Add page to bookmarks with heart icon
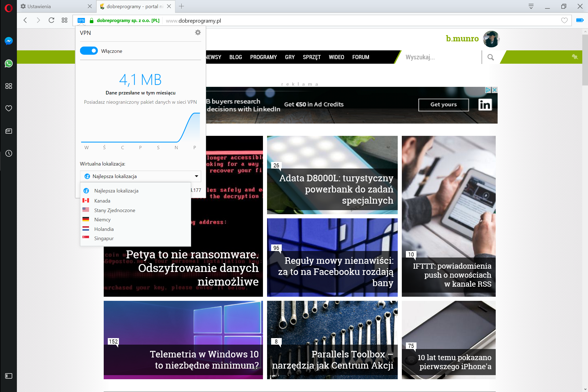Image resolution: width=588 pixels, height=392 pixels. [x=564, y=20]
